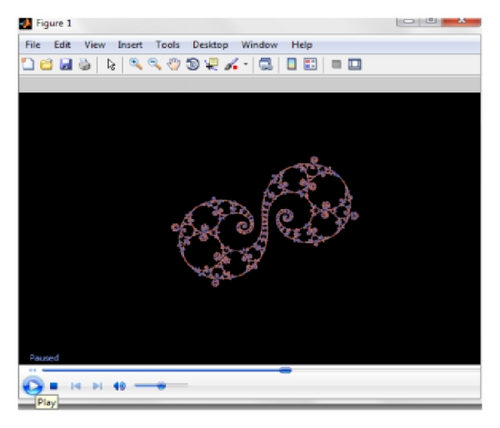
Task: Select the Edit Plot arrow tool
Action: tap(111, 64)
